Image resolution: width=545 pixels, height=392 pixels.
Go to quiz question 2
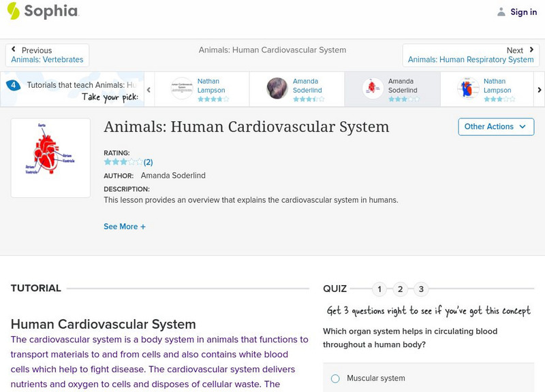tap(401, 289)
